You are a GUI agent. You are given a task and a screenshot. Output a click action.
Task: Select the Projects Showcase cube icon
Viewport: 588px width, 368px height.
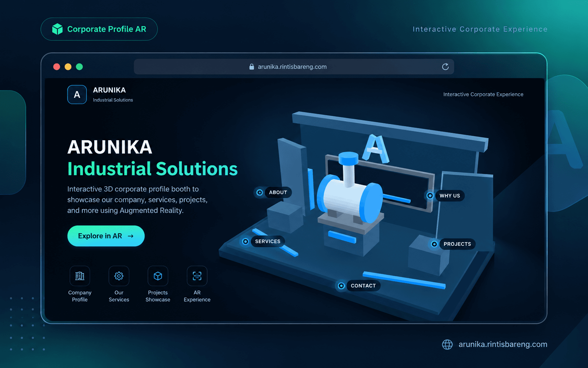click(158, 276)
